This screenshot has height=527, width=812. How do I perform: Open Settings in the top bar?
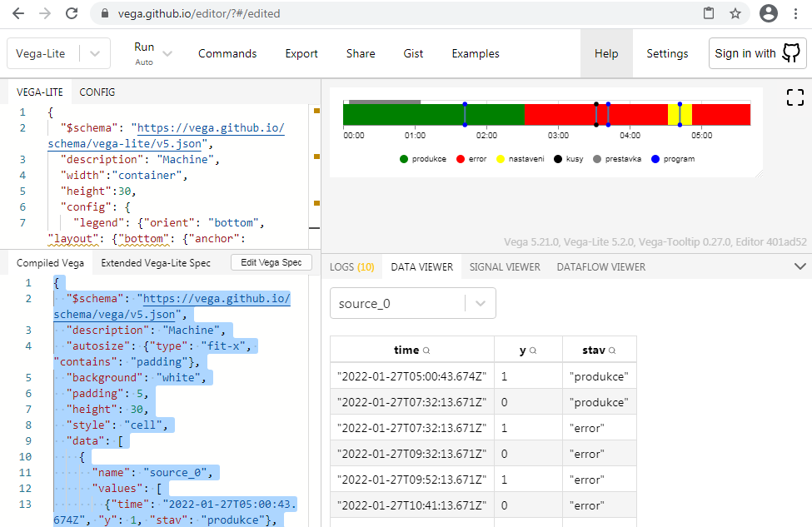[667, 53]
